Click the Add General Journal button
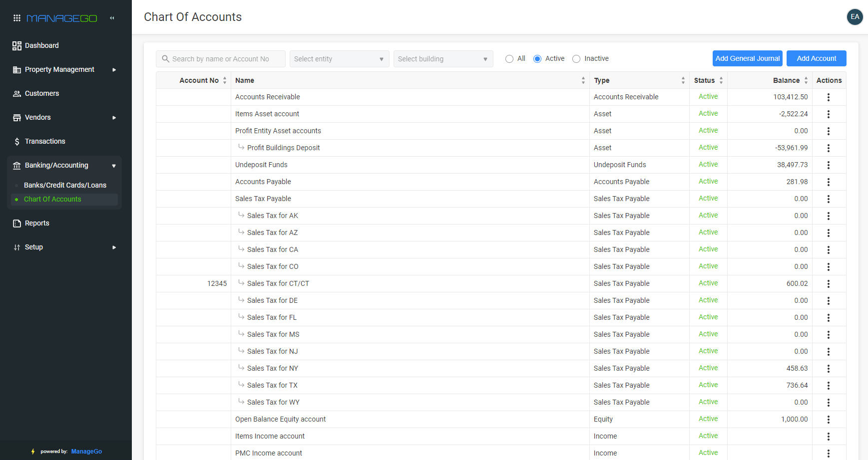The image size is (868, 460). coord(747,58)
